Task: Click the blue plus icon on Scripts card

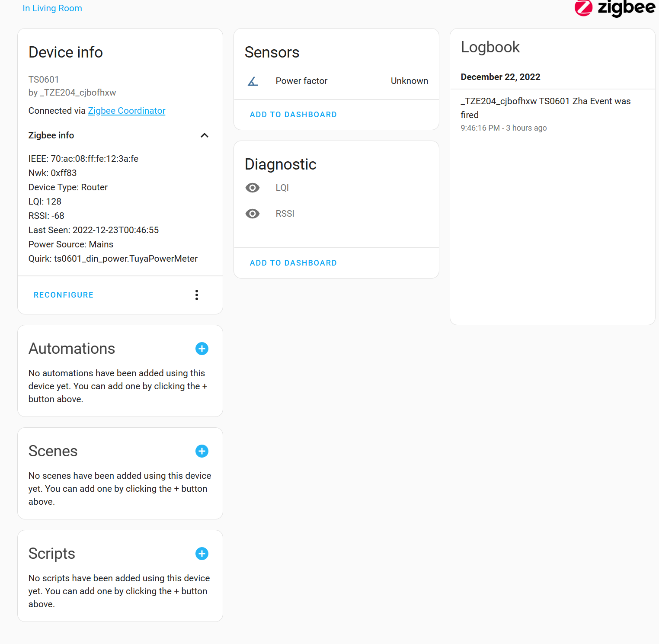Action: click(202, 554)
